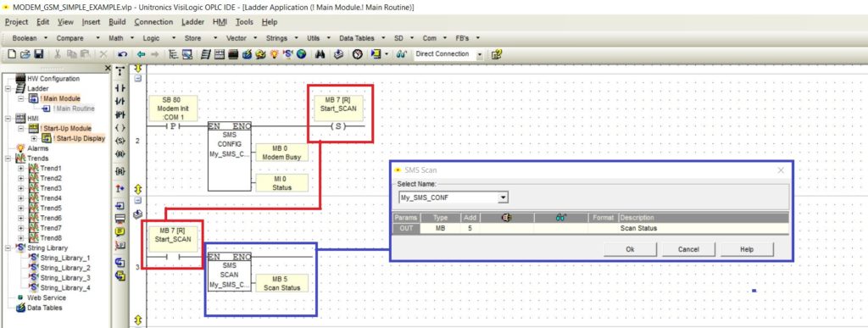Click Cancel in the SMS Scan dialog

(x=688, y=249)
